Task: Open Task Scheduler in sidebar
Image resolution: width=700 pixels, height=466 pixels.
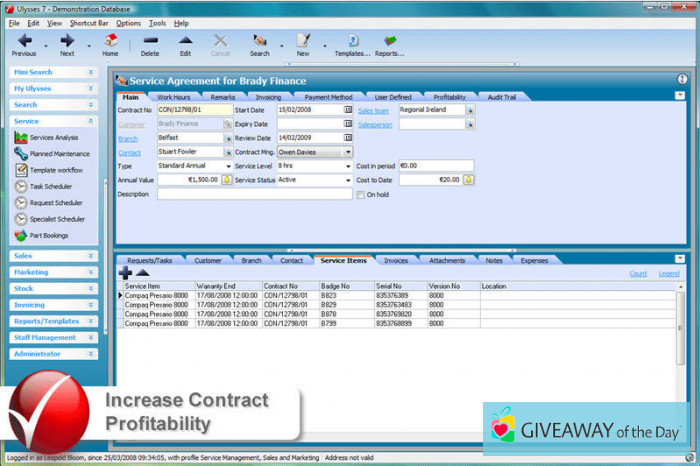Action: (50, 186)
